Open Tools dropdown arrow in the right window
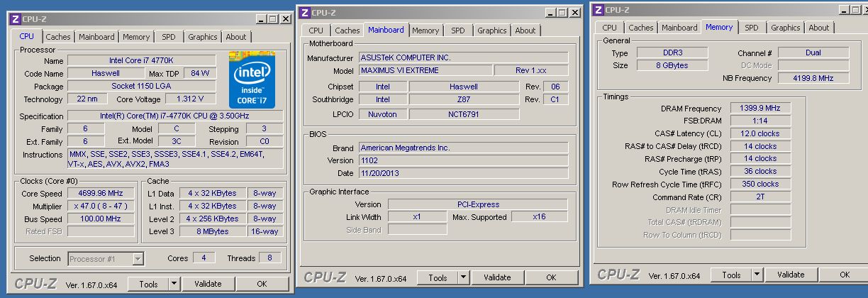This screenshot has height=298, width=868. click(757, 275)
